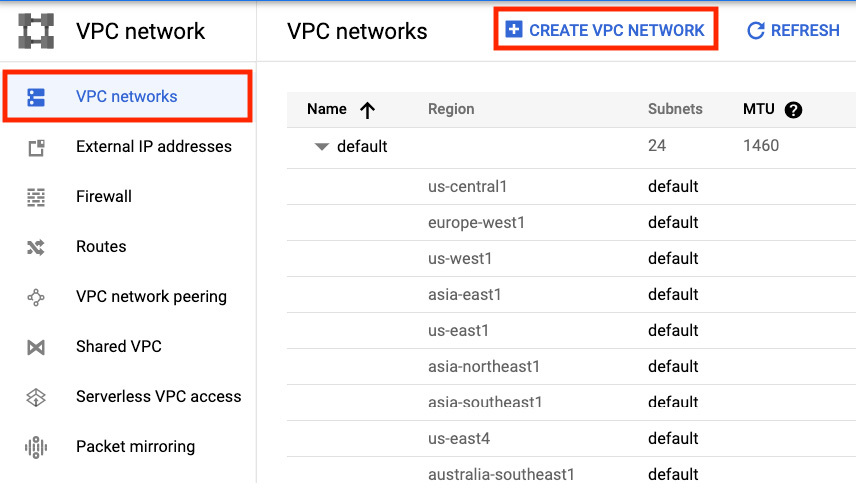Image resolution: width=856 pixels, height=488 pixels.
Task: Open europe-west1 default subnet link
Action: coord(673,222)
